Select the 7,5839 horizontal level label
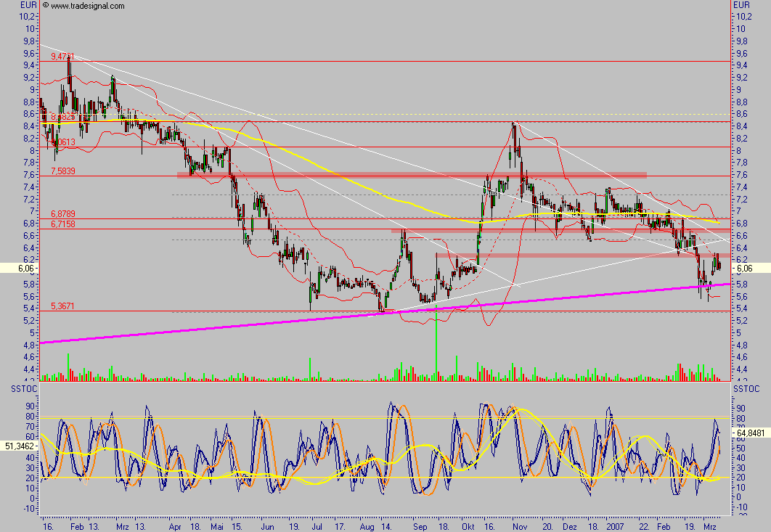Image resolution: width=771 pixels, height=532 pixels. (63, 171)
